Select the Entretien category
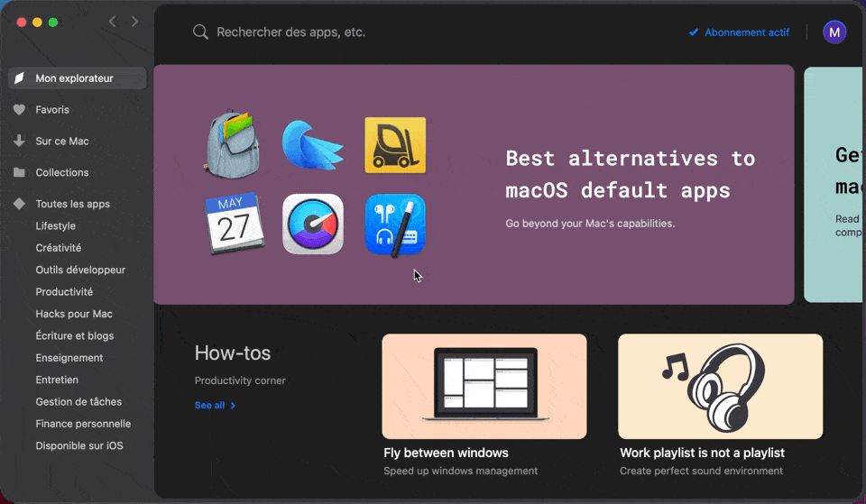 [x=57, y=380]
